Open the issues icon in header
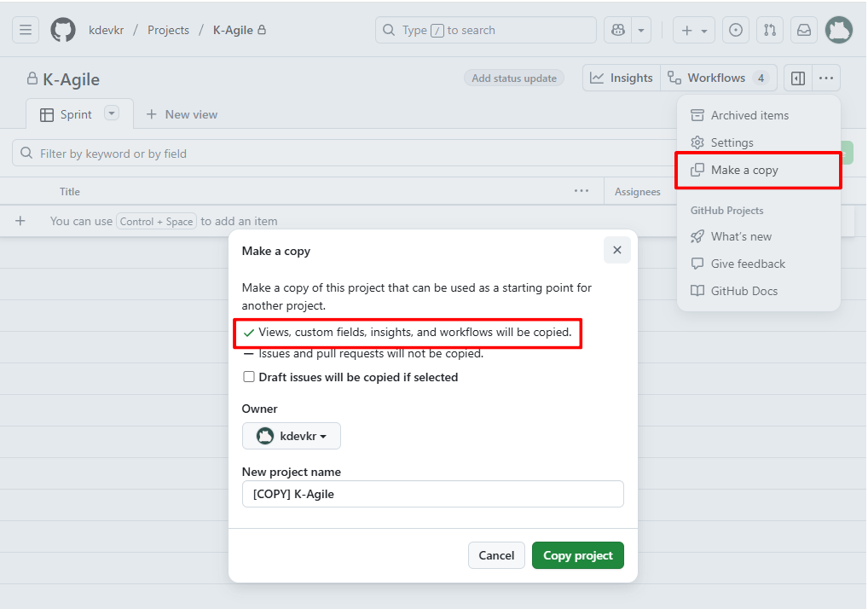The width and height of the screenshot is (868, 609). pos(736,30)
